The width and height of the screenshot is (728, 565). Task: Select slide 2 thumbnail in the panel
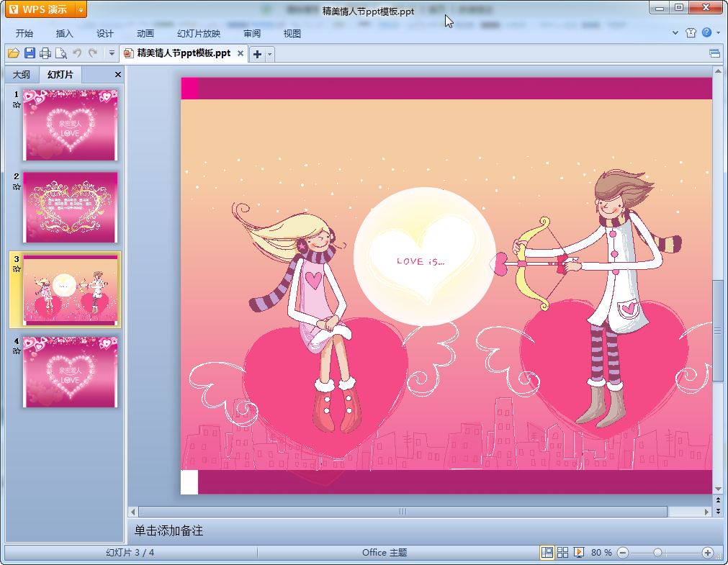click(x=70, y=207)
